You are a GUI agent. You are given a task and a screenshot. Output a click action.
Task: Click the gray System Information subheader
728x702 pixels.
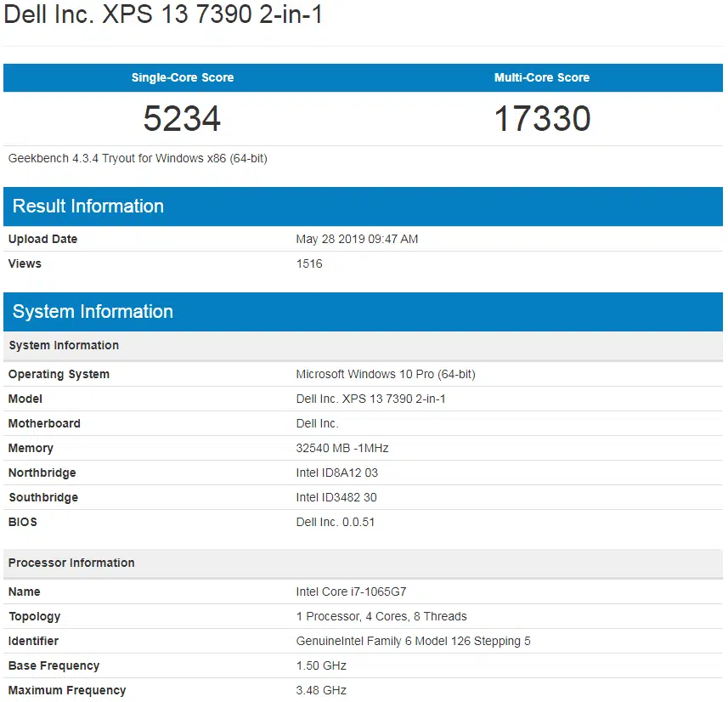pyautogui.click(x=363, y=345)
